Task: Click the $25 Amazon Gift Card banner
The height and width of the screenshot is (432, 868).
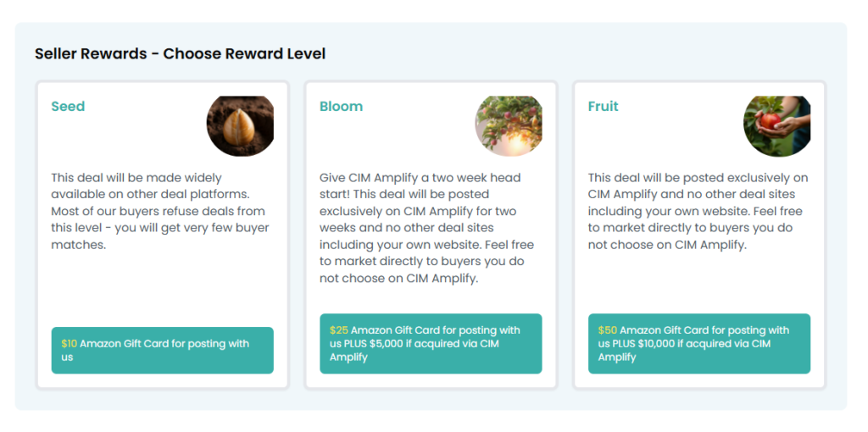Action: point(431,344)
